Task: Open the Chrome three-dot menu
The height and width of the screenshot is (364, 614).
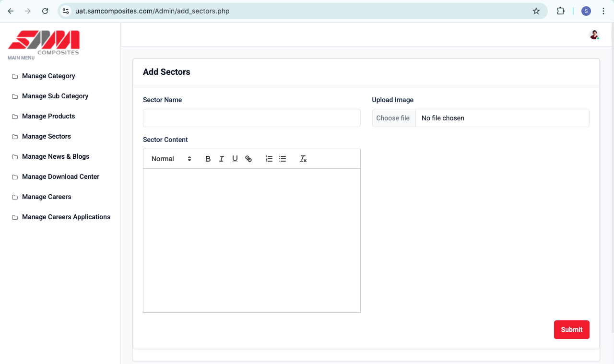Action: [603, 11]
